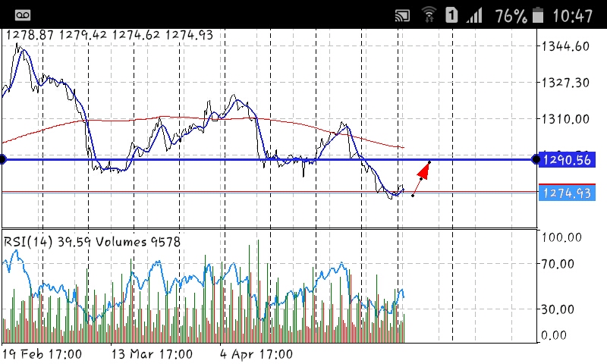Tap the cellular signal strength icon
This screenshot has height=364, width=607.
coord(473,15)
